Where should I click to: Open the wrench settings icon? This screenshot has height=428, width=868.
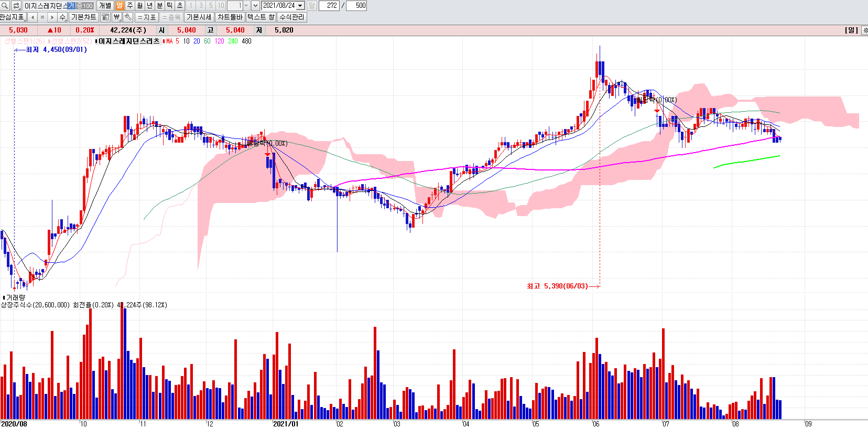click(x=128, y=17)
